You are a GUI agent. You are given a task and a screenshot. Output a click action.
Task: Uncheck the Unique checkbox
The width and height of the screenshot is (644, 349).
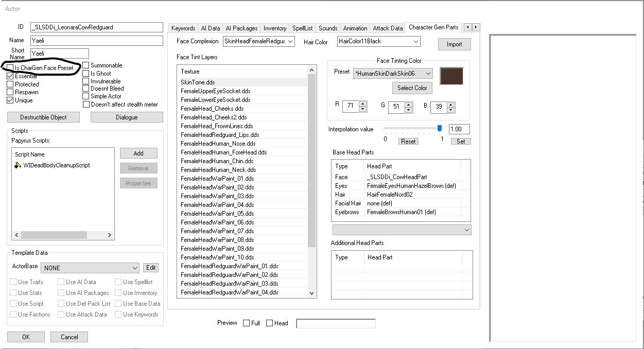[x=10, y=100]
